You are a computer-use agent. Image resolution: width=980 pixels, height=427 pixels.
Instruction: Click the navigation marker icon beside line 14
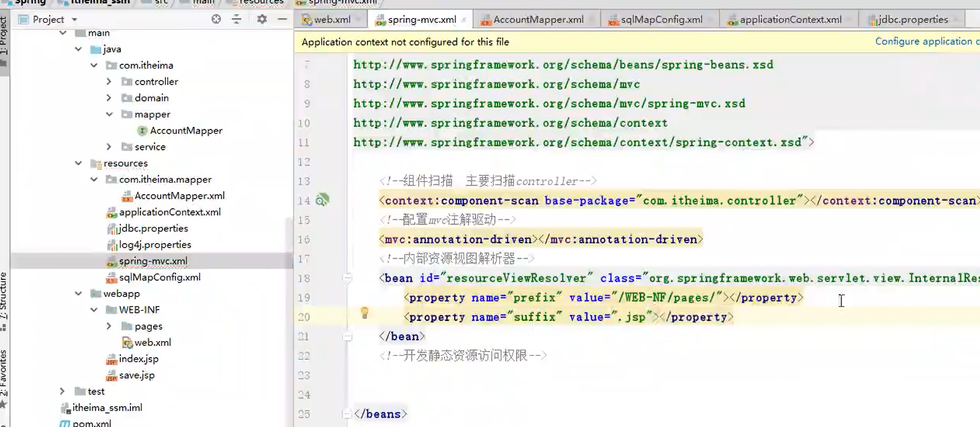click(x=323, y=199)
